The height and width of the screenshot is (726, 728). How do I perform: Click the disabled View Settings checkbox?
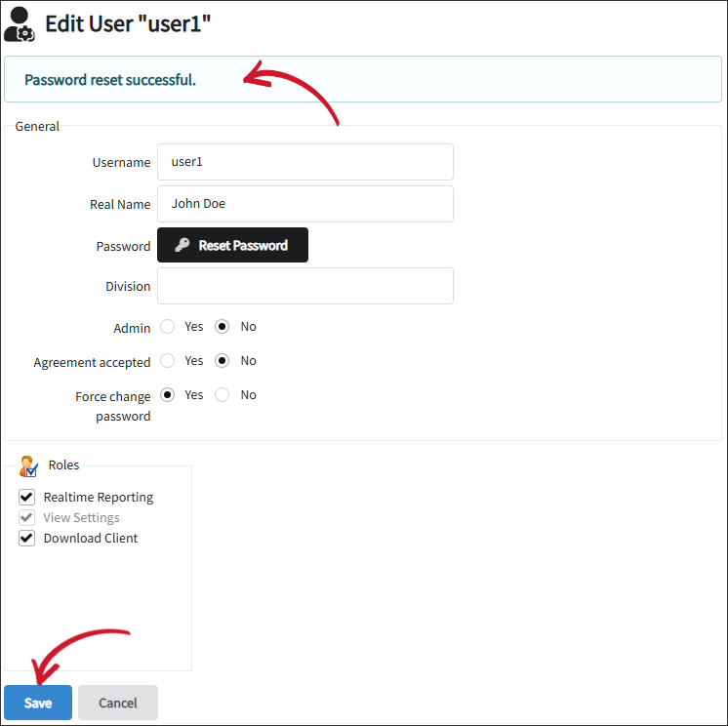26,517
